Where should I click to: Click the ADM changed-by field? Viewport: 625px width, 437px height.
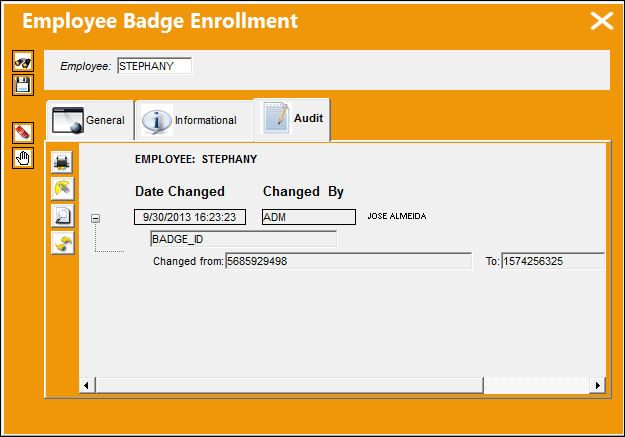[x=309, y=217]
